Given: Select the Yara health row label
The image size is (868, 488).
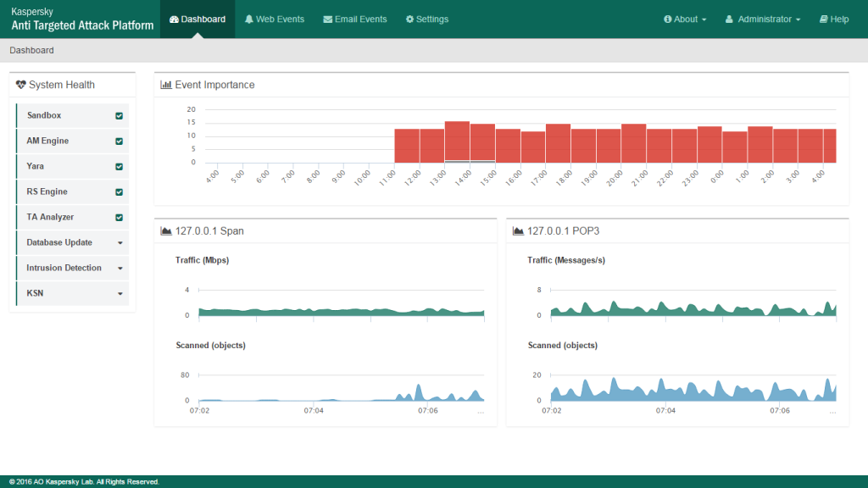Looking at the screenshot, I should 35,166.
